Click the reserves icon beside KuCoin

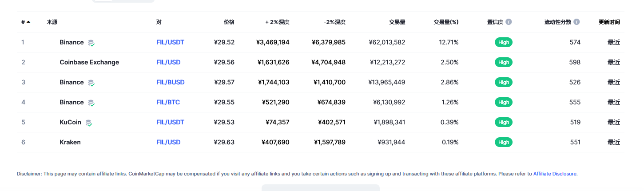pos(89,123)
